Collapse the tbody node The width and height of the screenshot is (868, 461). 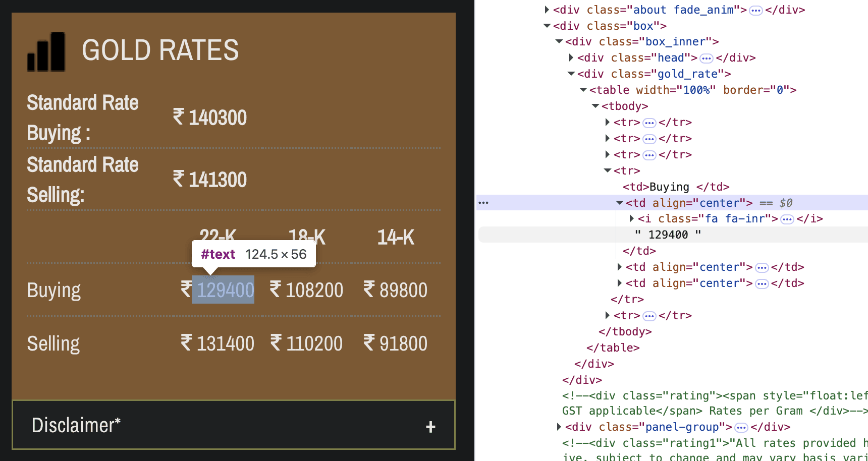(595, 106)
